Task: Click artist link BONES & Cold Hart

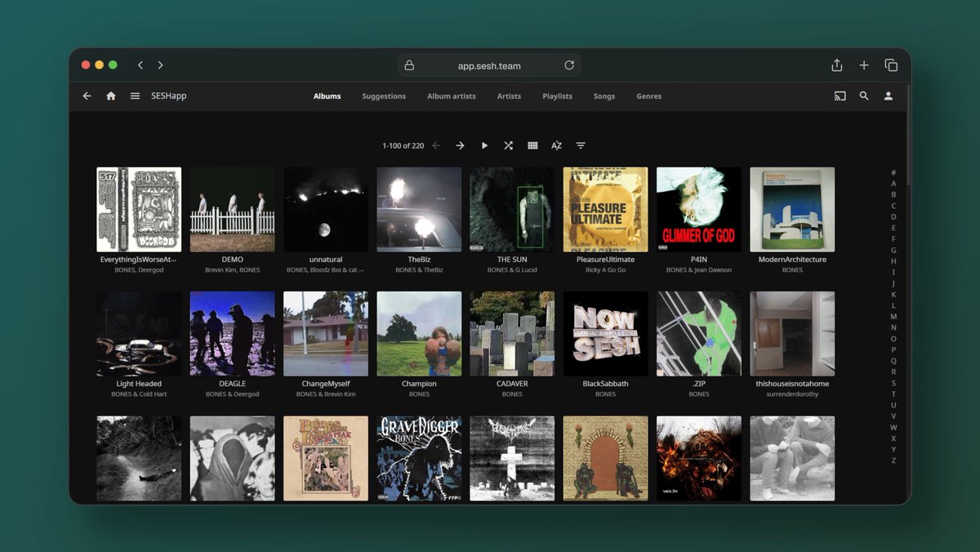Action: coord(139,394)
